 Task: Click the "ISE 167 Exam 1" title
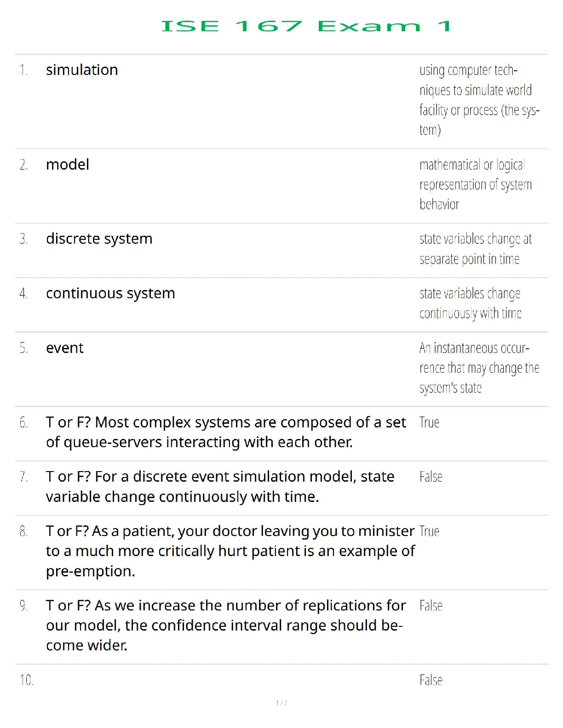pos(306,26)
